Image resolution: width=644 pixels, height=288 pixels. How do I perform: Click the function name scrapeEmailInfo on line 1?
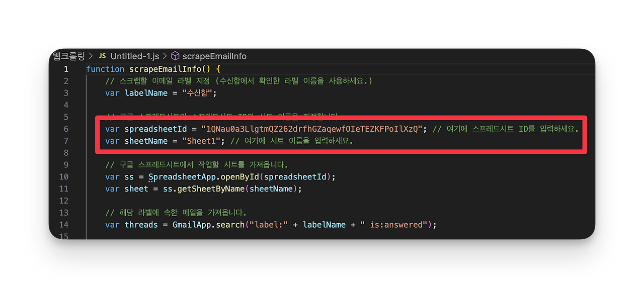165,69
